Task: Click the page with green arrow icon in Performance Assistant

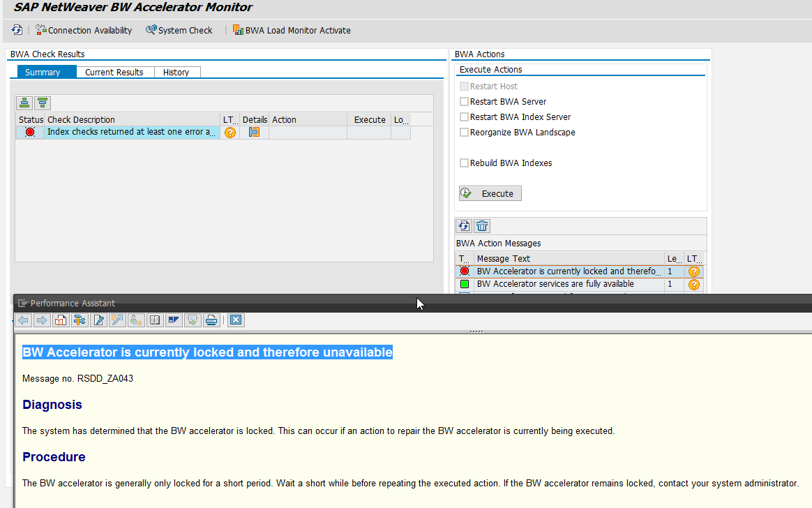Action: click(192, 320)
